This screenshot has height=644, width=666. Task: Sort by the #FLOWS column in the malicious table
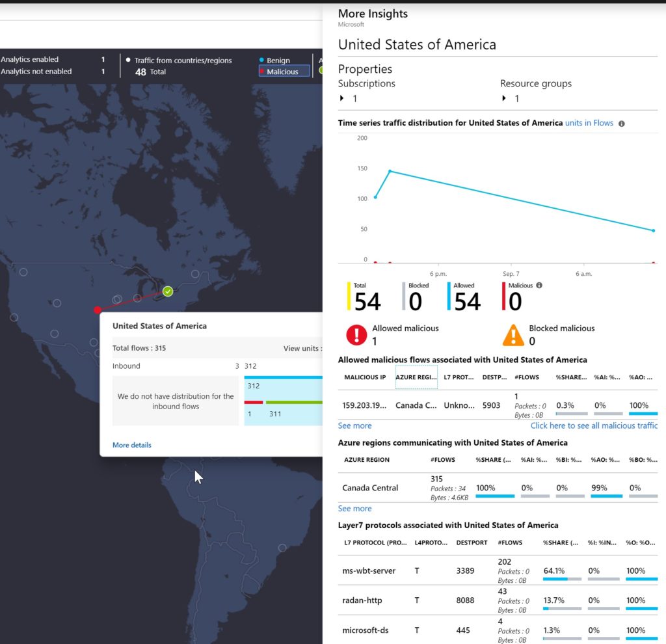[527, 377]
